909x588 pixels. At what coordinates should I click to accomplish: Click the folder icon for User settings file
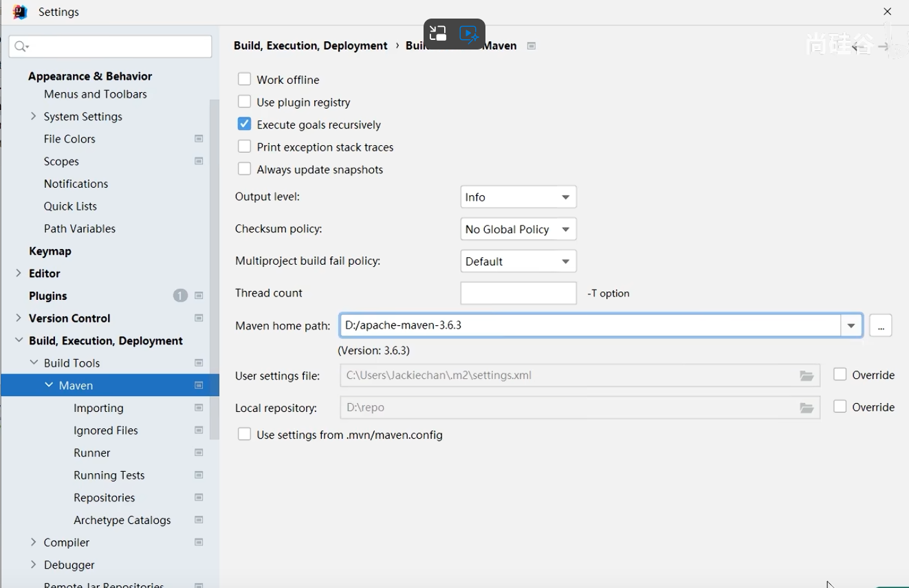(807, 375)
